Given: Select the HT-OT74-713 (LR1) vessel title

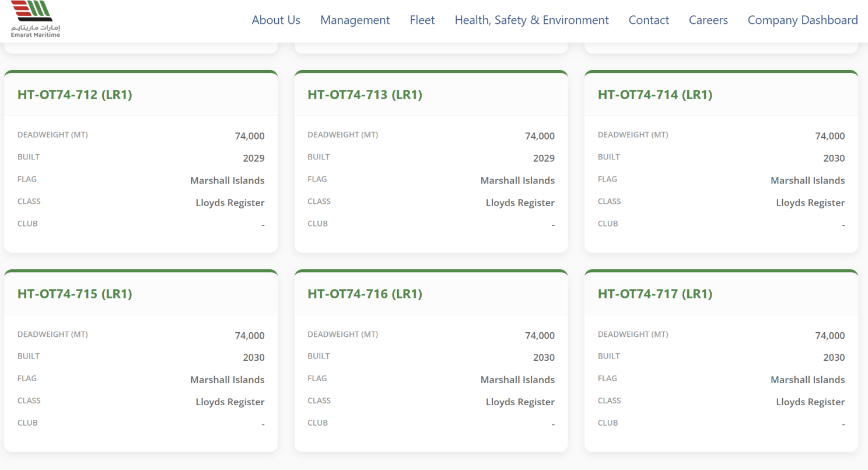Looking at the screenshot, I should pyautogui.click(x=365, y=95).
